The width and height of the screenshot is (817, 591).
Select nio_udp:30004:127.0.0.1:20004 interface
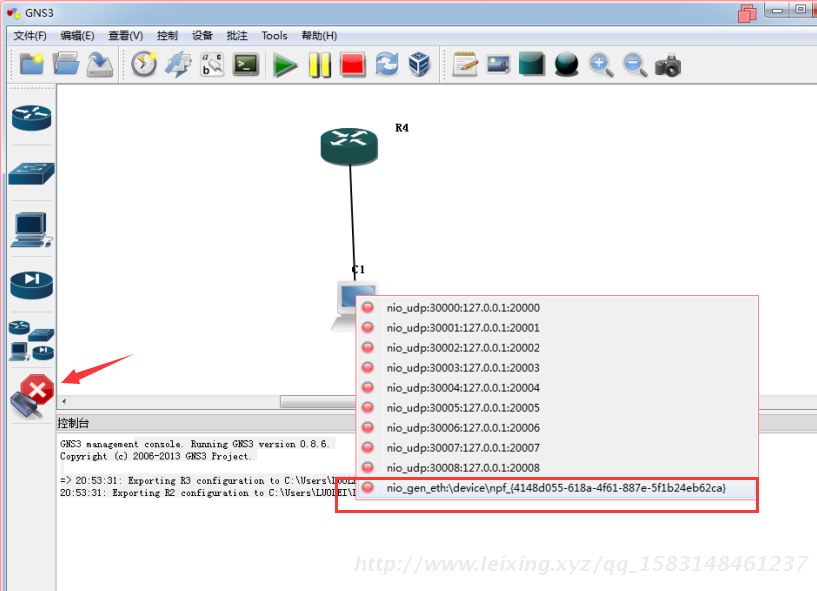[x=556, y=388]
